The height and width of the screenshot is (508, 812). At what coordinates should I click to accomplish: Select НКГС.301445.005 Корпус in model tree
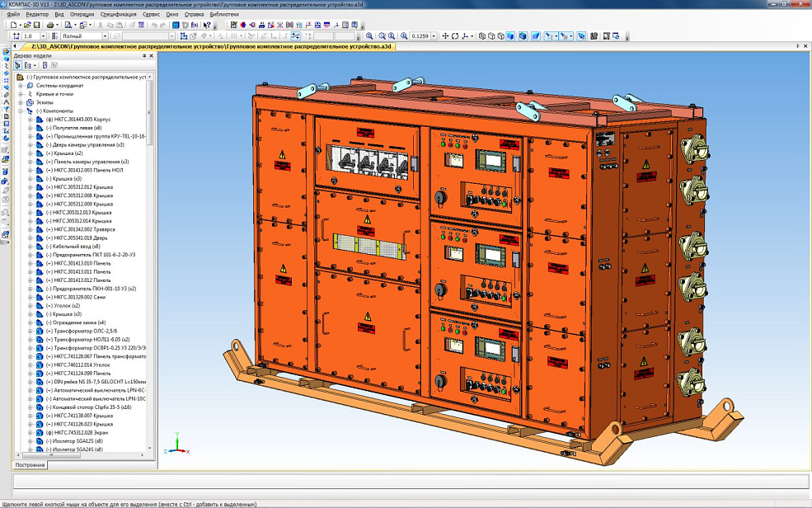79,120
